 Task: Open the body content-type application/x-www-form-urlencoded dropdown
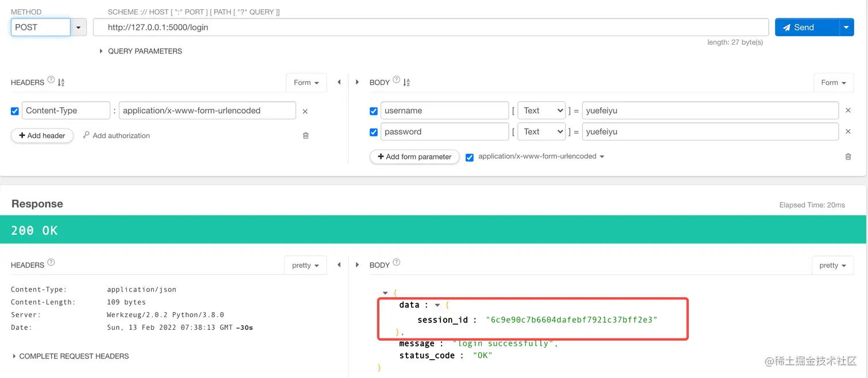point(541,156)
